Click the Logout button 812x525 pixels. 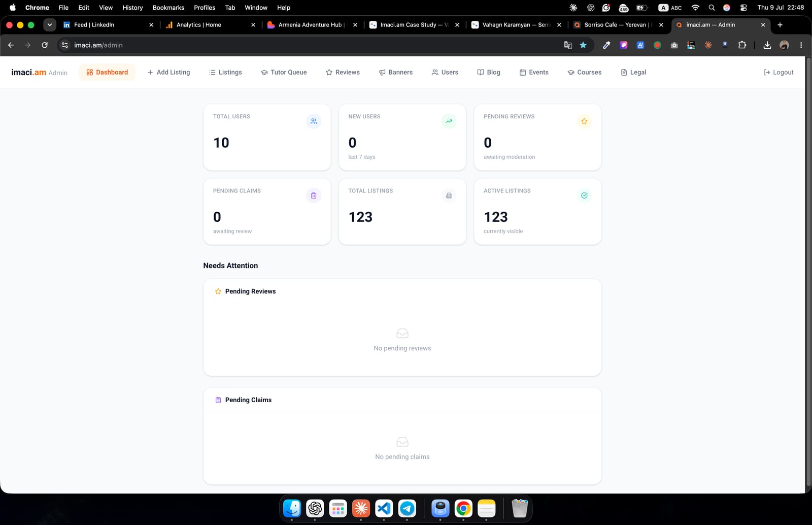pos(779,72)
